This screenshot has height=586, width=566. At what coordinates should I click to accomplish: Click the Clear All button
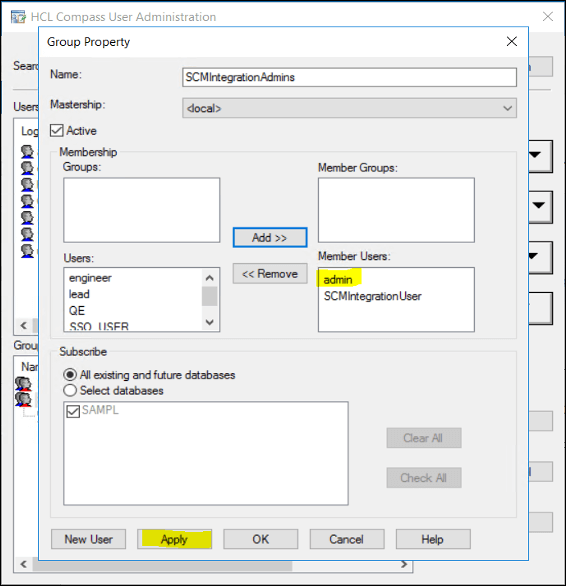(x=424, y=438)
